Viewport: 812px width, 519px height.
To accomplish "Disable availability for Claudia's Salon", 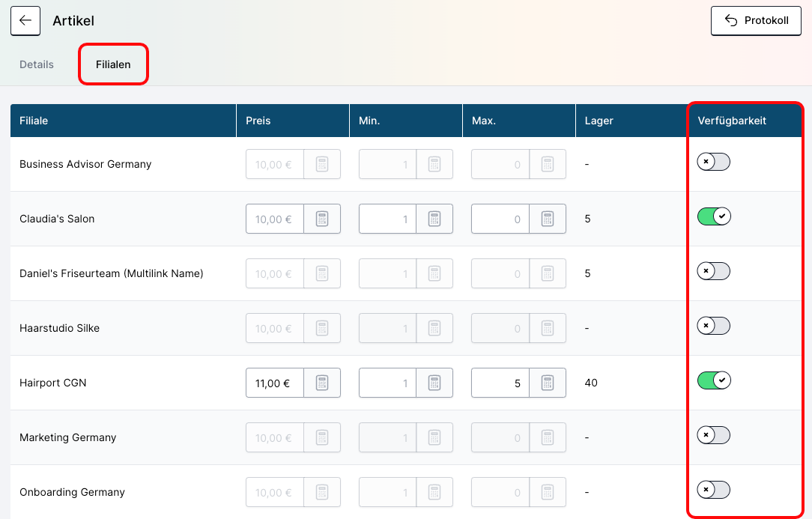I will [713, 216].
